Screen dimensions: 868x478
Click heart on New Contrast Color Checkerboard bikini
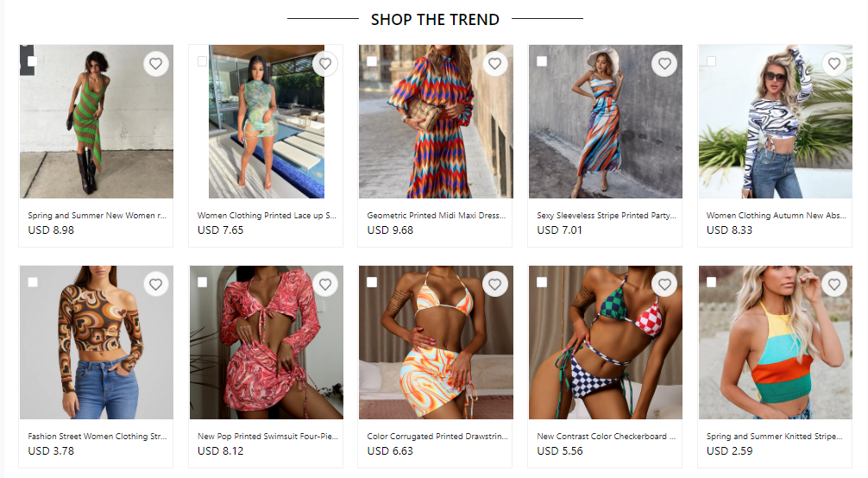click(x=664, y=284)
